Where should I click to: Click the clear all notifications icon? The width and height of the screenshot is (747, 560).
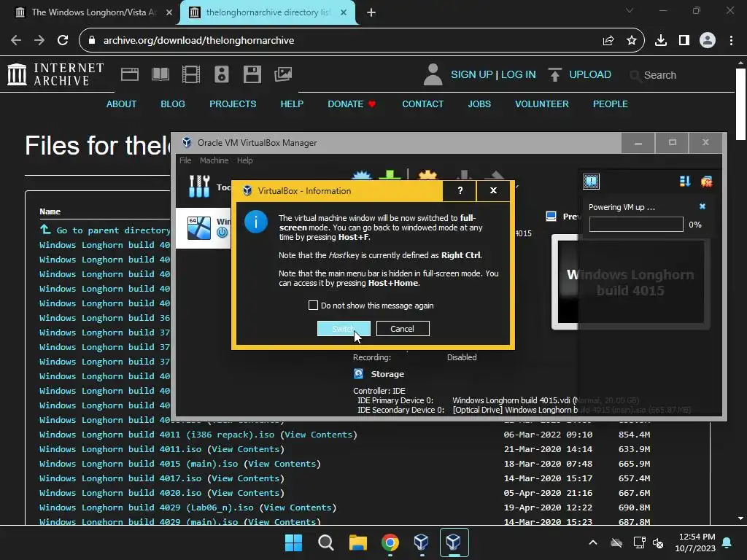[706, 181]
